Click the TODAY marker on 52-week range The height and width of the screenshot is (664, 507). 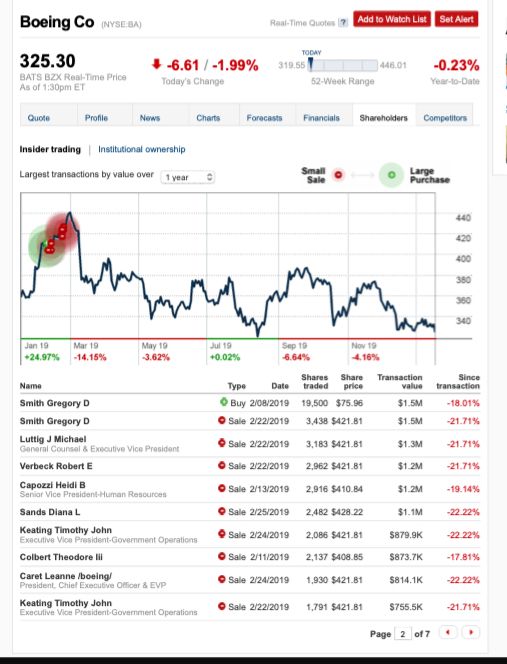(310, 64)
